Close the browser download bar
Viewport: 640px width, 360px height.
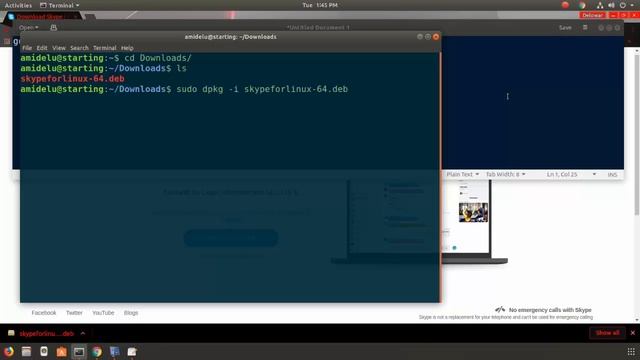tap(633, 333)
